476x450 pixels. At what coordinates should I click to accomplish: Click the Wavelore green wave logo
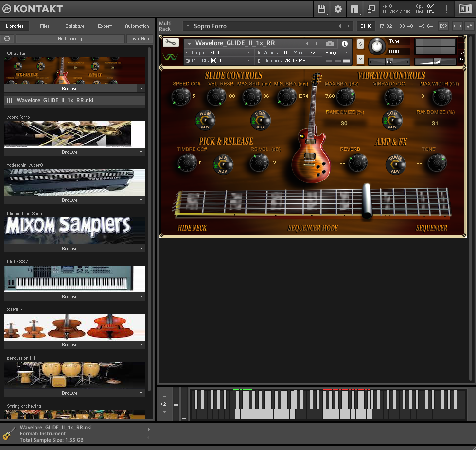click(x=171, y=57)
